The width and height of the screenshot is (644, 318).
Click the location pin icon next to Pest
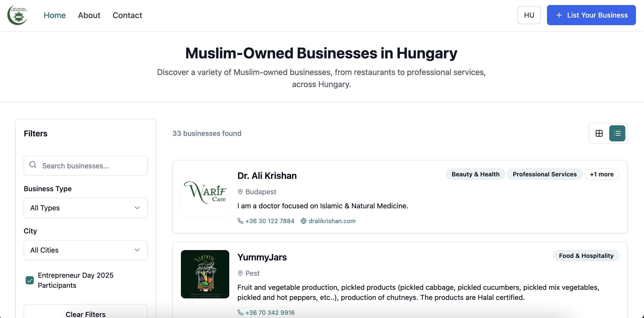[240, 273]
